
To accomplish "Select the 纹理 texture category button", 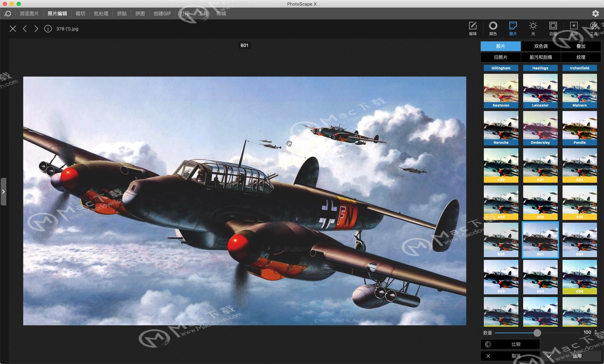I will [x=581, y=57].
